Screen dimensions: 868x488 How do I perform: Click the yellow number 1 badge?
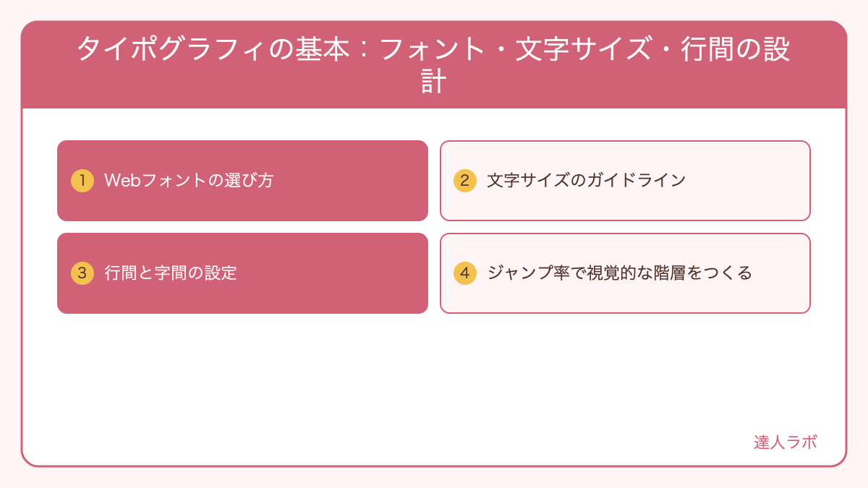point(82,181)
